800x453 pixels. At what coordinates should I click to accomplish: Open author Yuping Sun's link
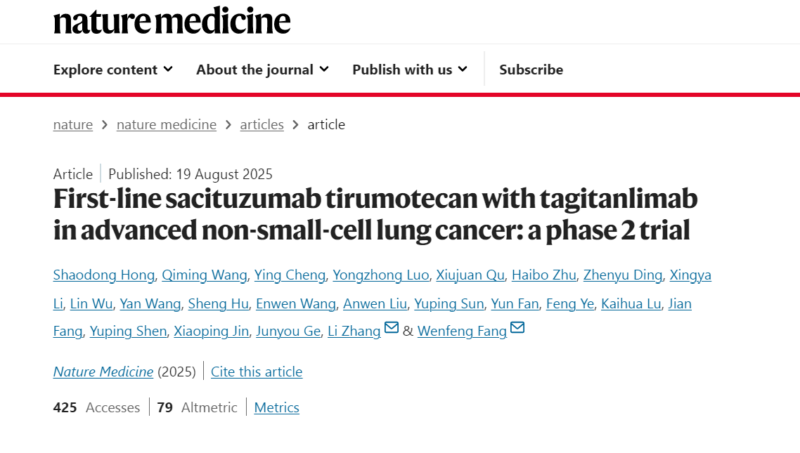[449, 304]
